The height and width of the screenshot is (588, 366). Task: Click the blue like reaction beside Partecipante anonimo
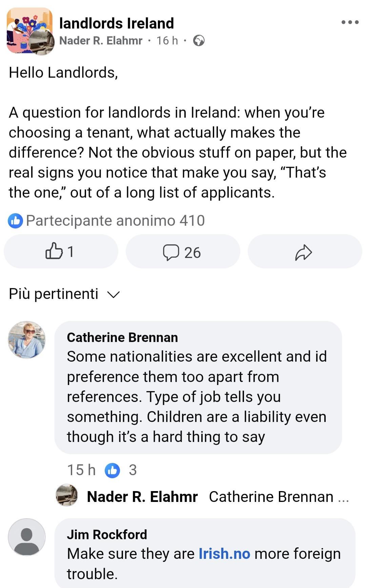pyautogui.click(x=15, y=221)
